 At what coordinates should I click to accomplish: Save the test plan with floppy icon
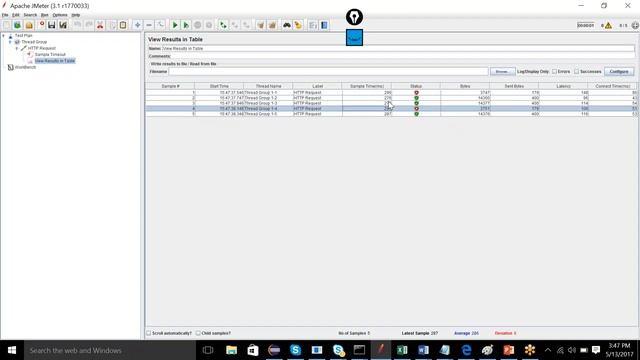point(51,25)
